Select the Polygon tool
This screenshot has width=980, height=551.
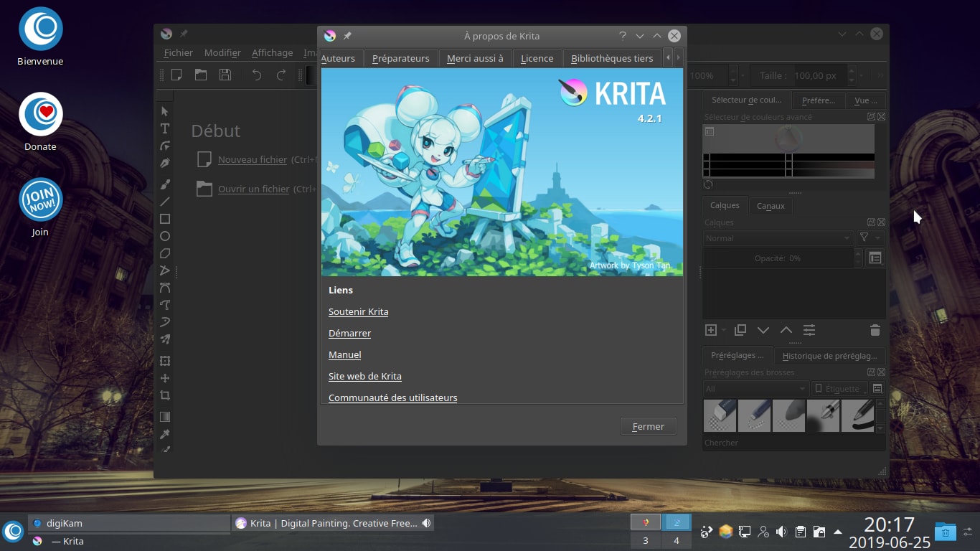point(165,253)
